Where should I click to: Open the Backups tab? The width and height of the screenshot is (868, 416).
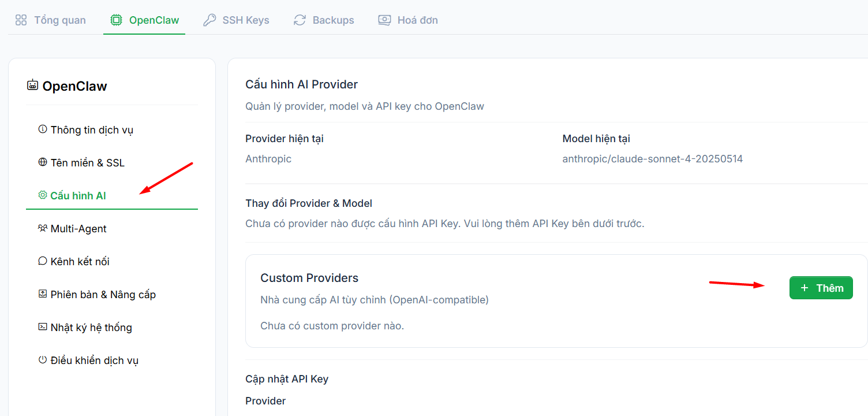(x=324, y=20)
